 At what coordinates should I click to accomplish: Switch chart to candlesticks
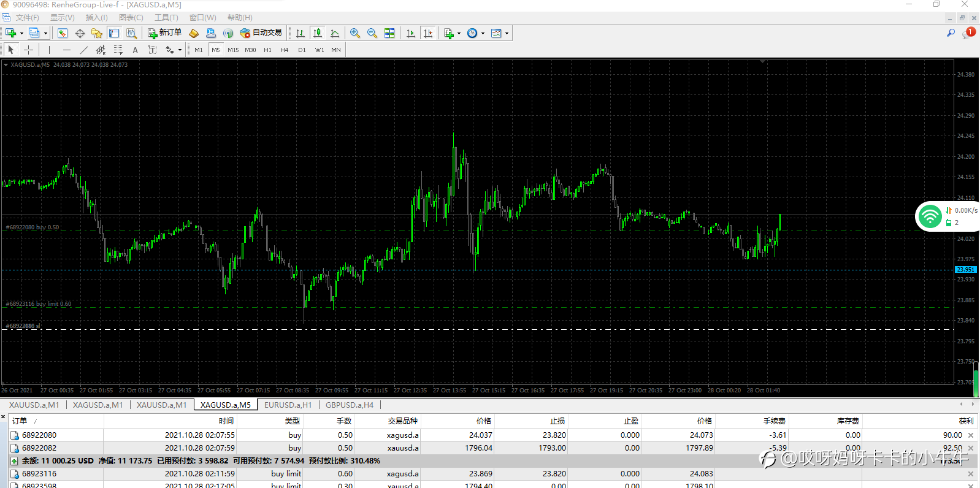point(318,33)
